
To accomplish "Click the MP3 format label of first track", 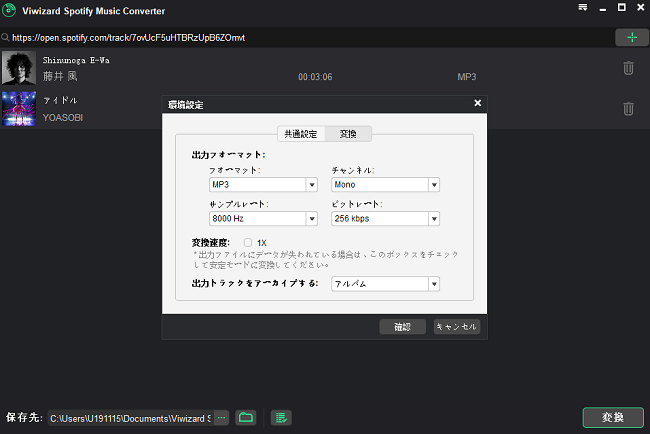I will (467, 77).
